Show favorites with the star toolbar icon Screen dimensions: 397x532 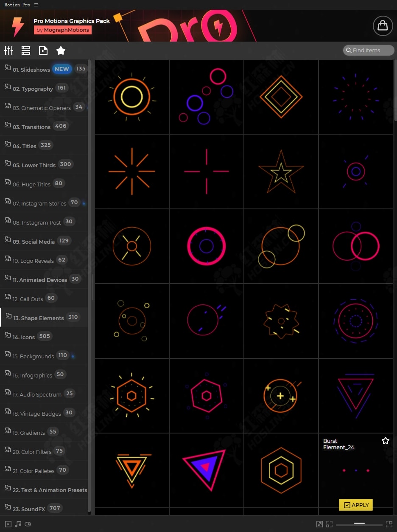pos(61,51)
